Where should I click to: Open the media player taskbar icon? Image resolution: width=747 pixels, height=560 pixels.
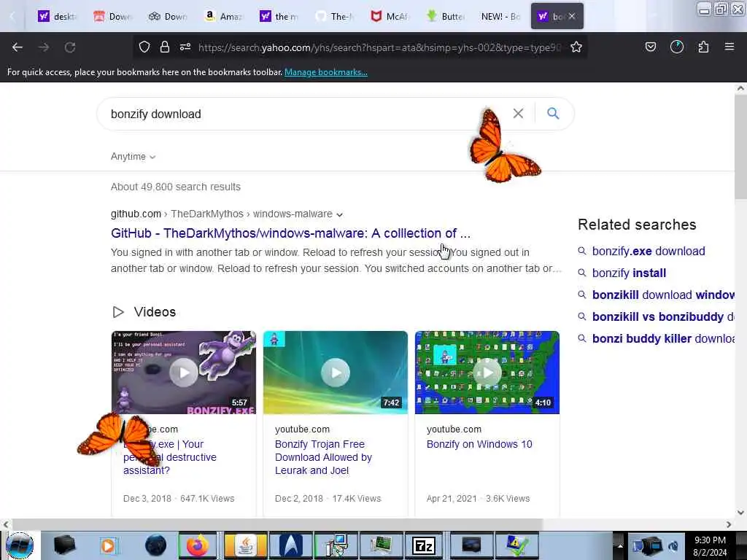(108, 545)
